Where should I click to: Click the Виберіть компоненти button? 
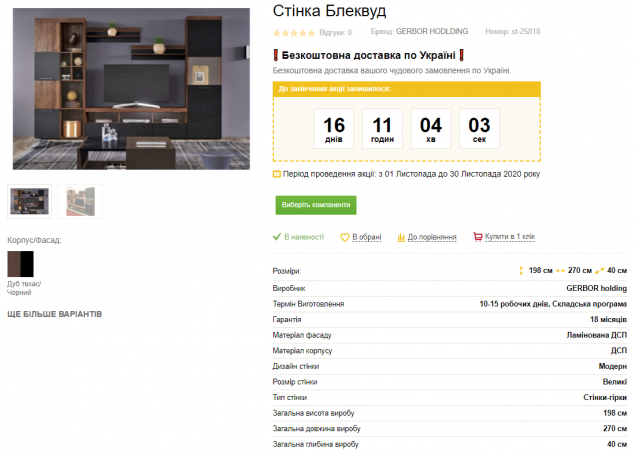click(x=316, y=205)
